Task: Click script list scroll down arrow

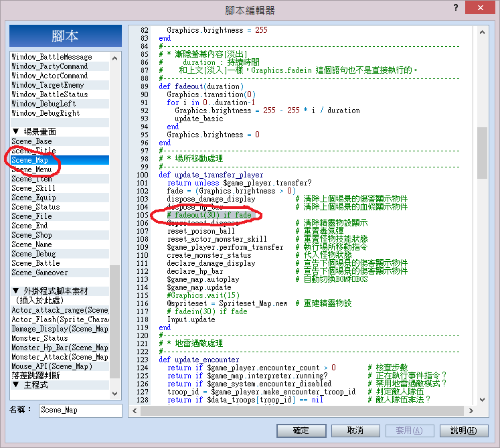Action: click(115, 394)
